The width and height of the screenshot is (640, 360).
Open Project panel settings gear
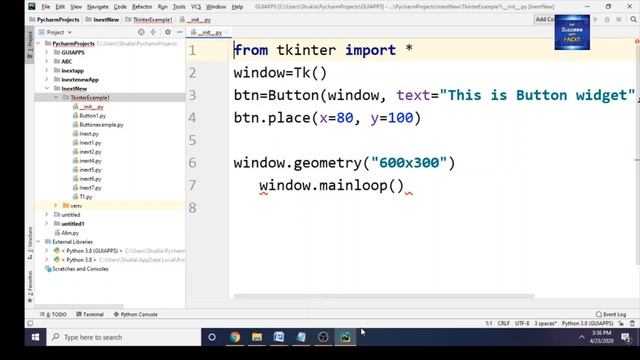coord(168,32)
